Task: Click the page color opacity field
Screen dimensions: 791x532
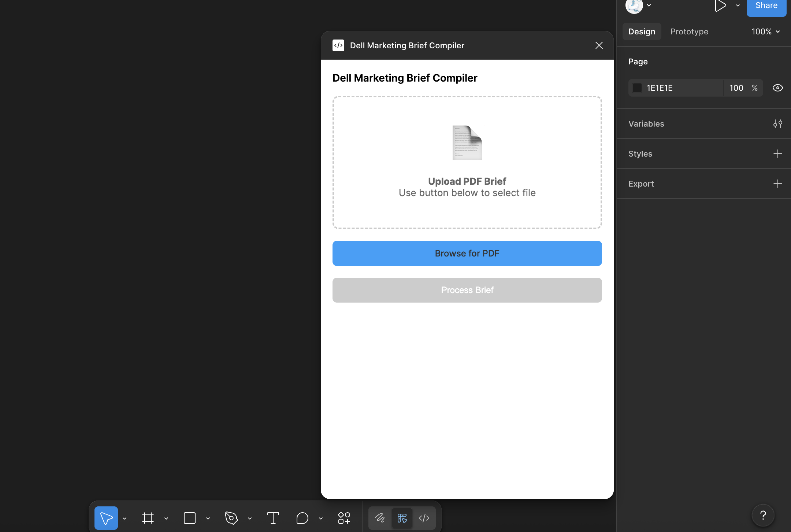Action: click(743, 88)
